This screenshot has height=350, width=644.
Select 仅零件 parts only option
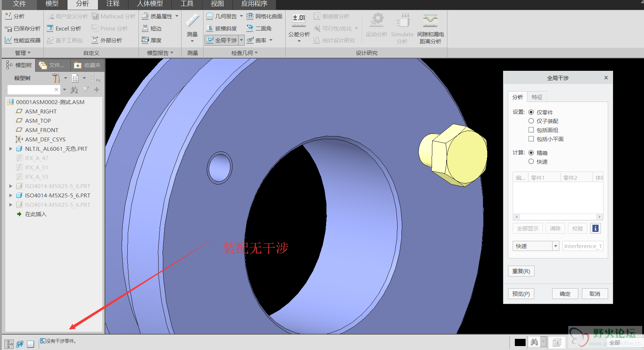[531, 112]
